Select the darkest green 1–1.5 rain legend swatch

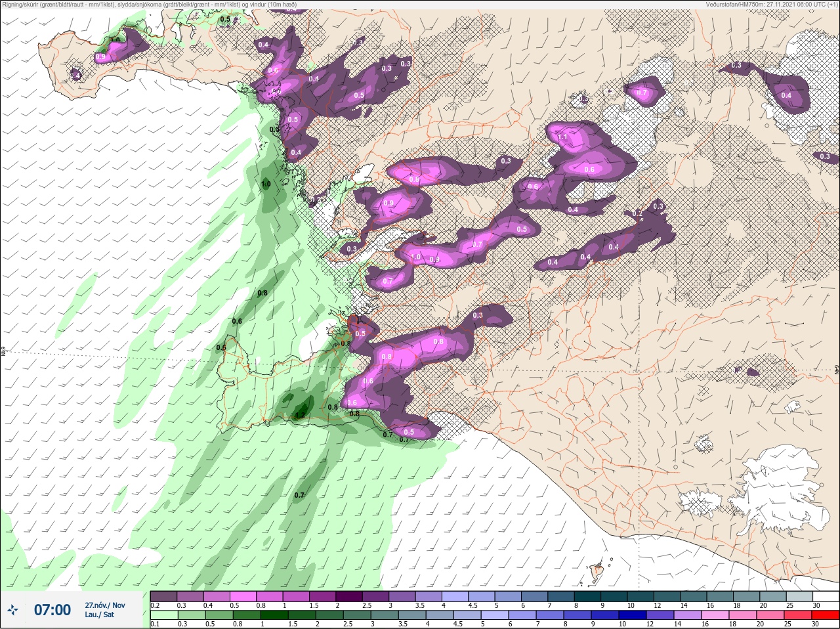tap(274, 615)
